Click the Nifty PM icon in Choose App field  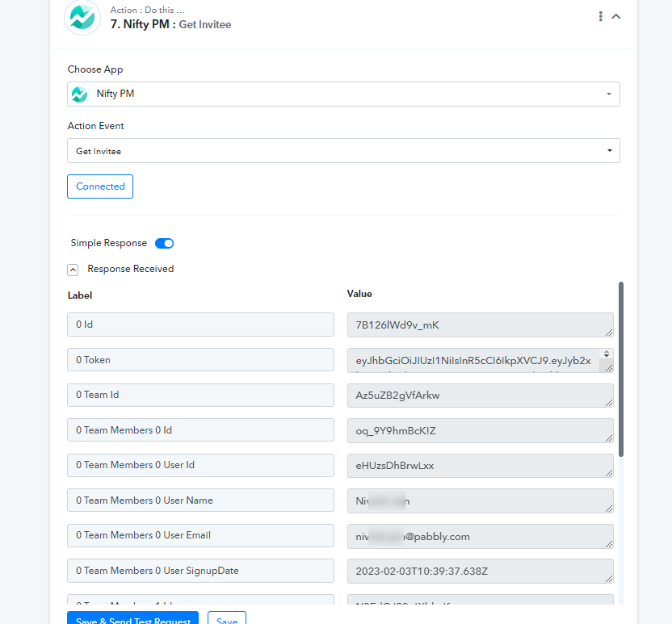click(x=79, y=94)
